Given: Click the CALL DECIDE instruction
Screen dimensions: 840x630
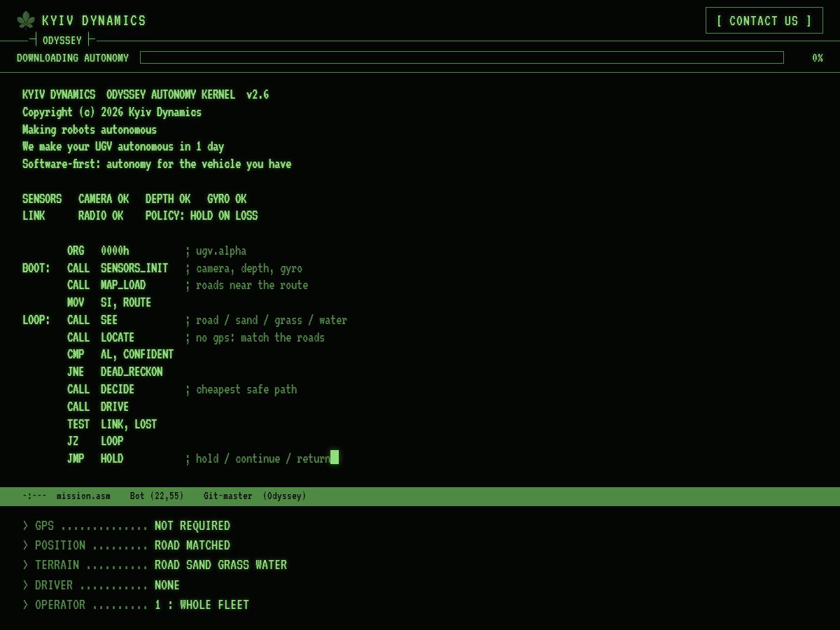Looking at the screenshot, I should coord(101,389).
